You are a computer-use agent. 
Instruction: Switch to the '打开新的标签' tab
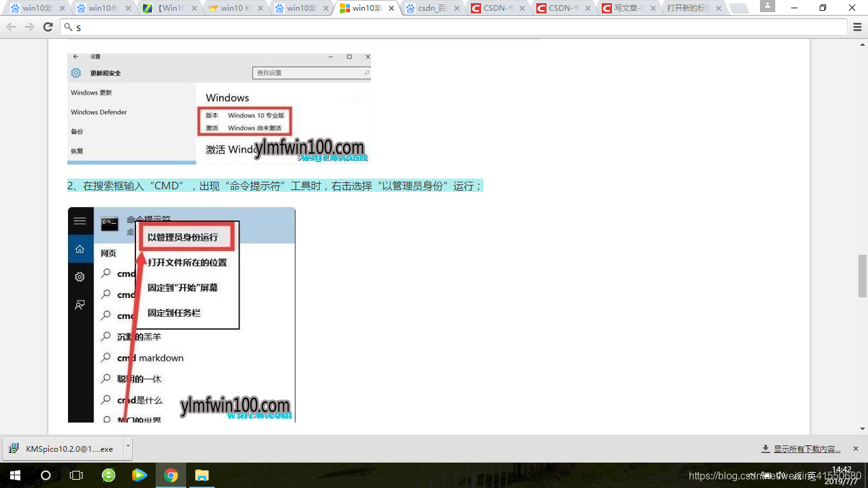(694, 8)
